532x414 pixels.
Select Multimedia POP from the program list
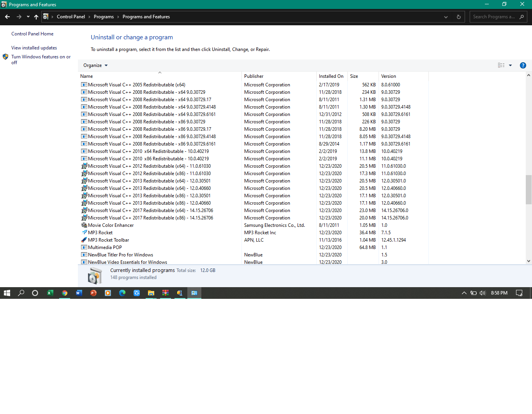[104, 247]
